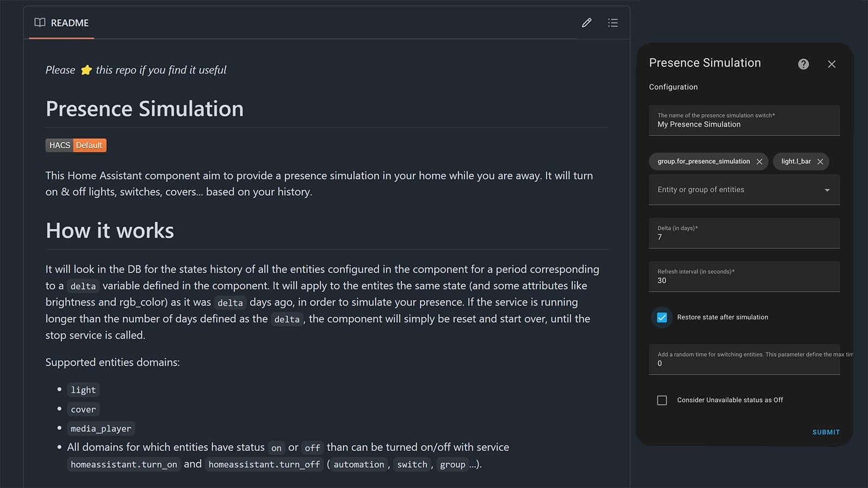Image resolution: width=868 pixels, height=488 pixels.
Task: Select the README tab
Action: 62,23
